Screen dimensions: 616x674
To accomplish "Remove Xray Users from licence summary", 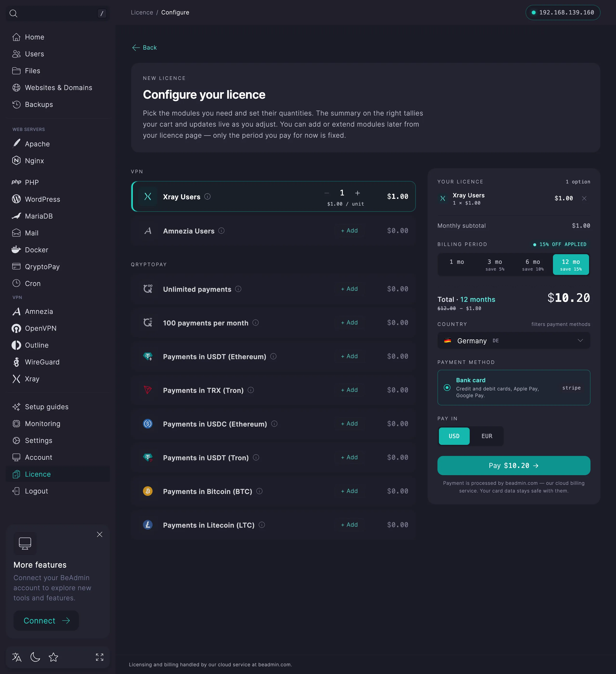I will [x=584, y=199].
